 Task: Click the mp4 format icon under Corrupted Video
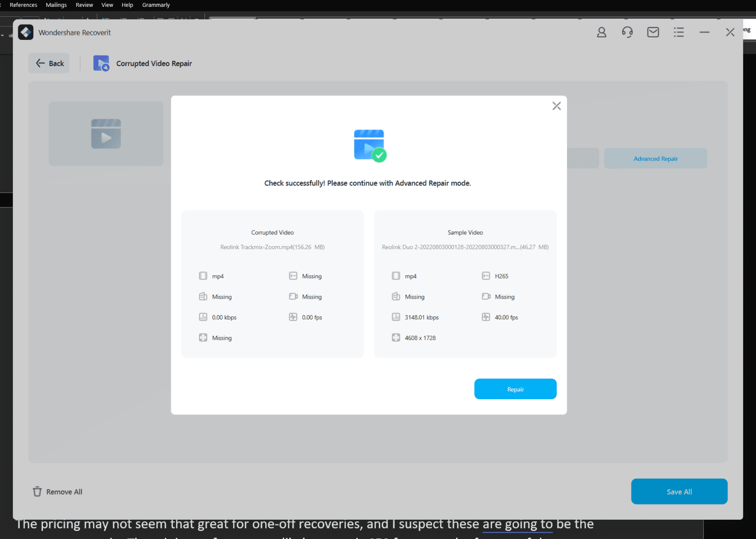tap(203, 276)
